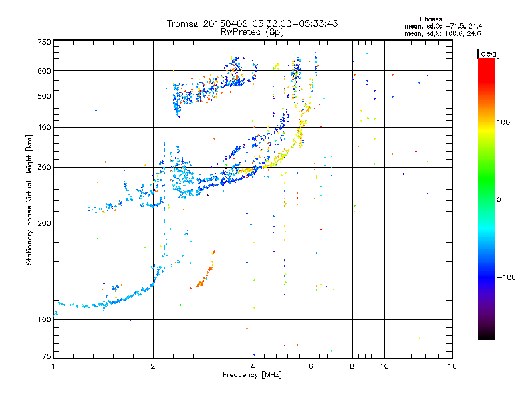Click the 'Phases' statistics heading
Screen dimensions: 532x399
[x=430, y=19]
